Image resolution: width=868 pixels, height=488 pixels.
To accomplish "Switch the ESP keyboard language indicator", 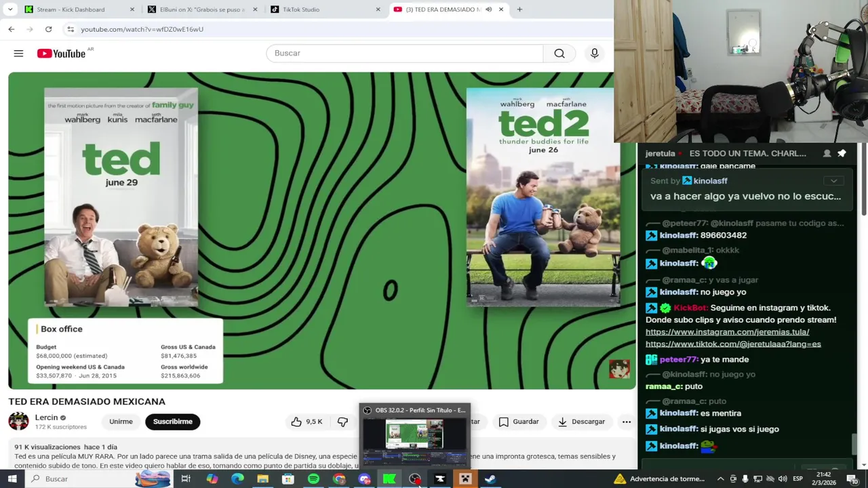I will (799, 479).
